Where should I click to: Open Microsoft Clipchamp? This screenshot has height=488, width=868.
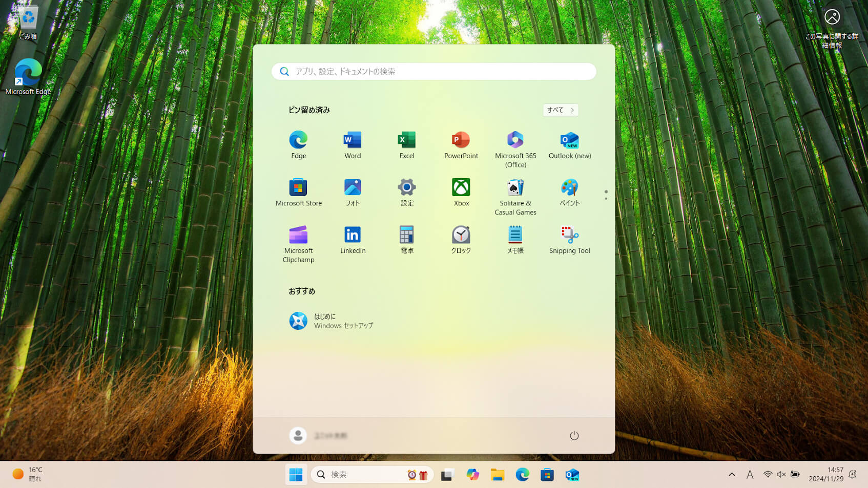click(298, 244)
